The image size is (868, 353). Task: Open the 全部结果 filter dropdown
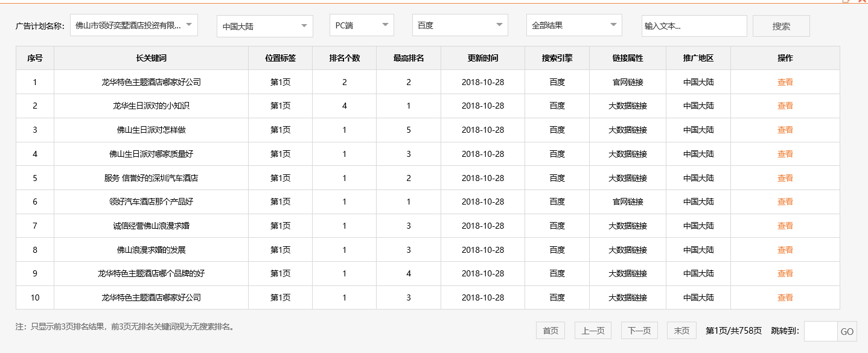pos(573,25)
